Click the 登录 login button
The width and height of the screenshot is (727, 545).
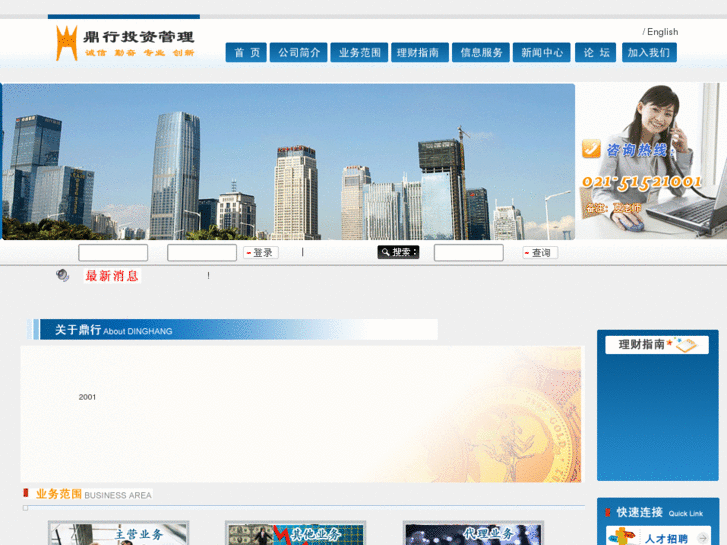tap(261, 253)
